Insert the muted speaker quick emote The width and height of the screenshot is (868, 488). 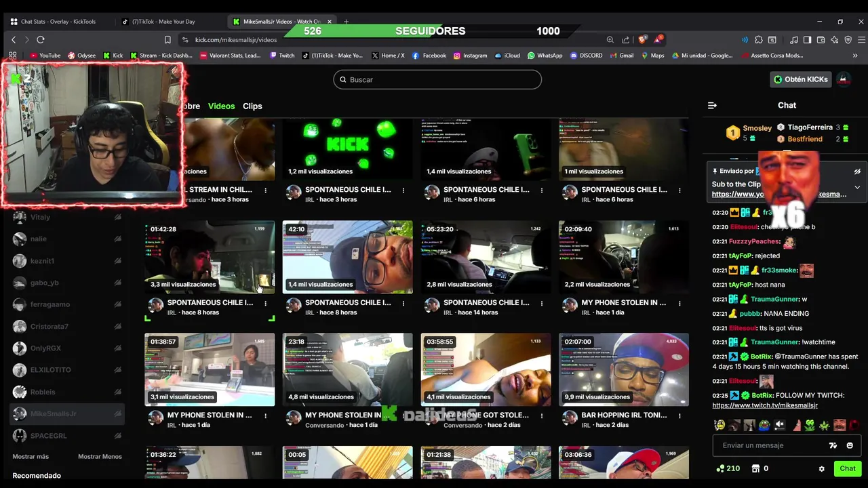(779, 426)
